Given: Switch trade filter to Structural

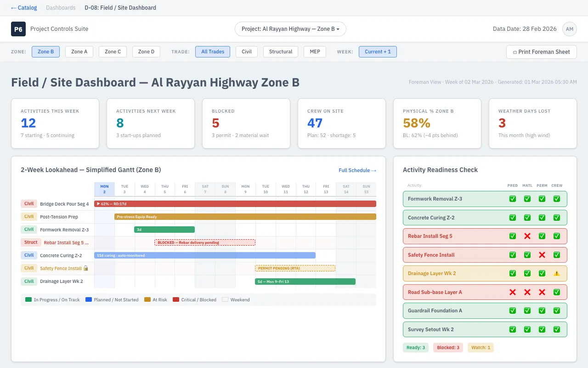Looking at the screenshot, I should pos(280,52).
